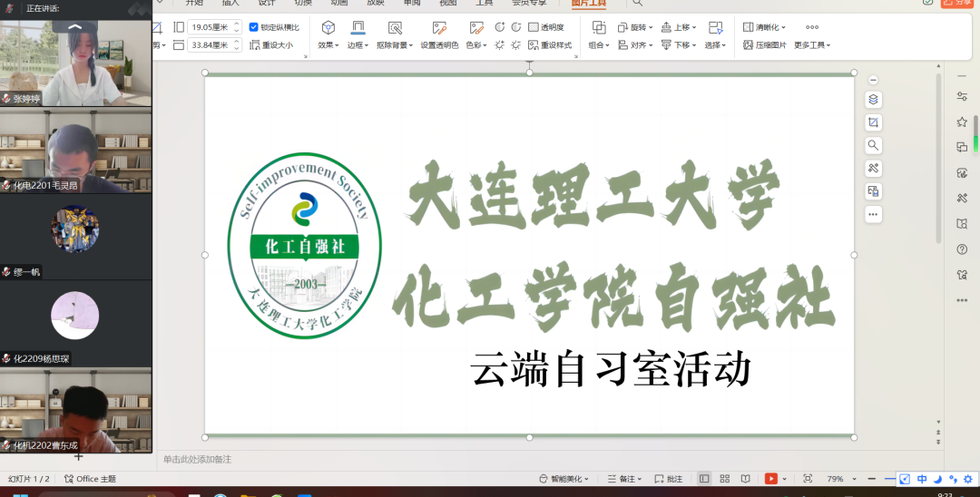The height and width of the screenshot is (497, 980).
Task: Click the plus button below the participant list
Action: pos(78,457)
